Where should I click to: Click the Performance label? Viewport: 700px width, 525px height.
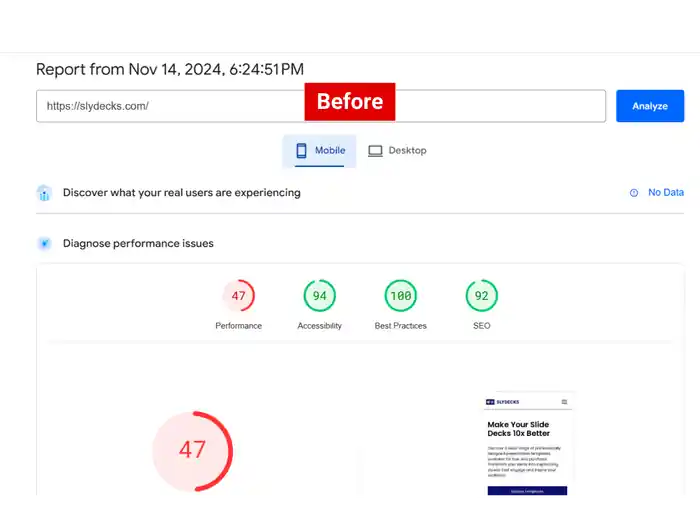click(x=238, y=326)
